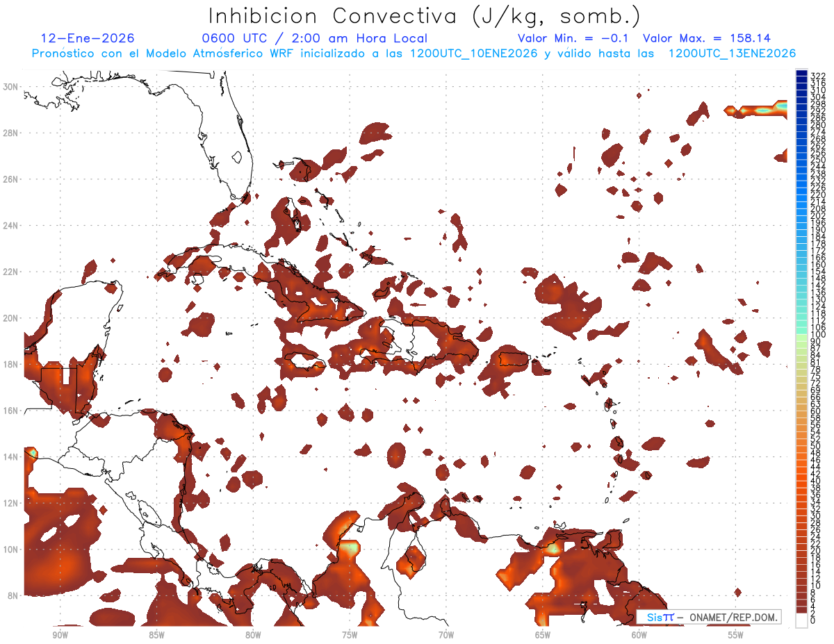Click the "SisTT - ONAMET/REP.DOM." credit box
Image resolution: width=834 pixels, height=644 pixels.
point(709,617)
